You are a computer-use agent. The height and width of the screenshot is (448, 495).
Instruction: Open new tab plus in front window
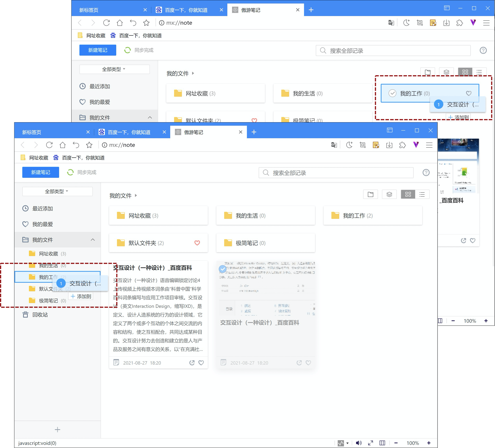coord(254,132)
